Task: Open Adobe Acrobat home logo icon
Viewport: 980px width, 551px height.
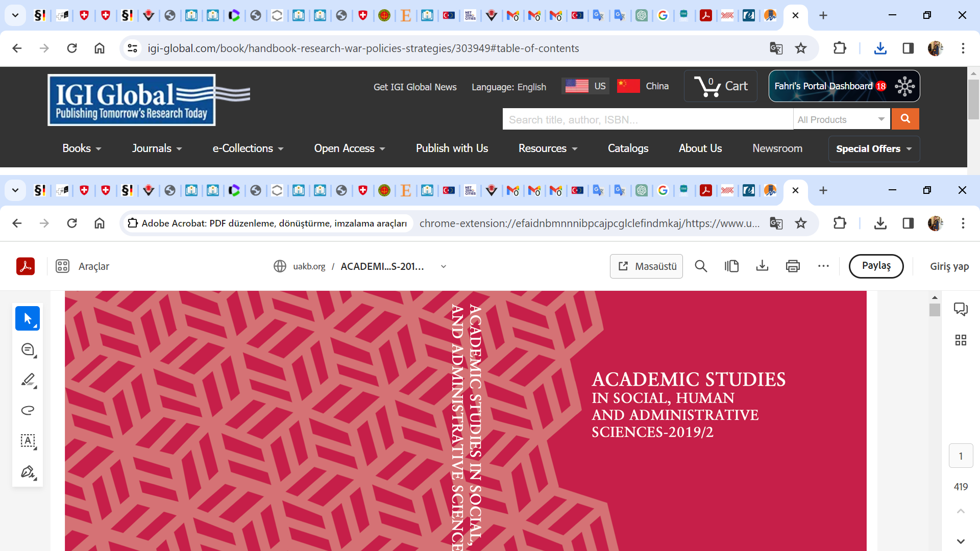Action: 26,266
